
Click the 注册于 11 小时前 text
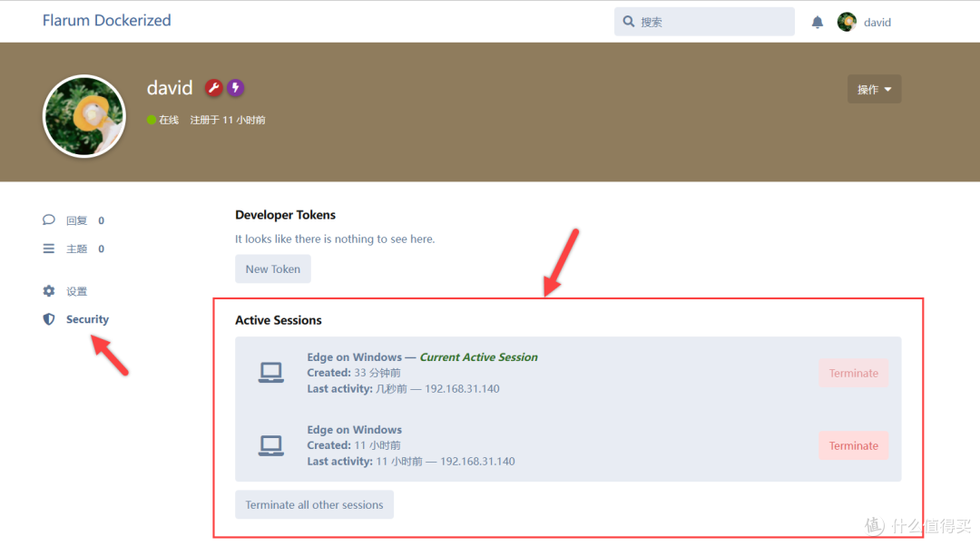click(x=228, y=120)
